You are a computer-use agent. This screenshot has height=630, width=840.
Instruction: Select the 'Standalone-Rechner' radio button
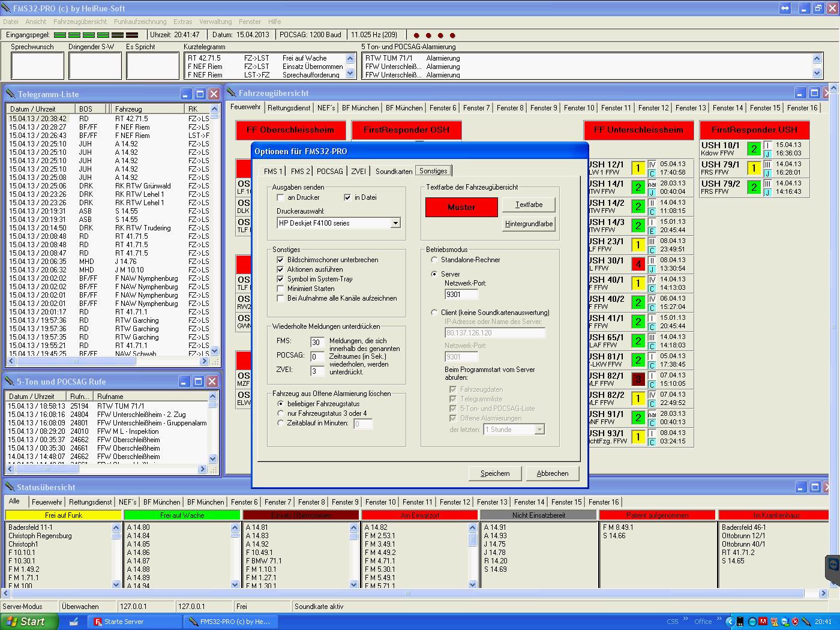434,260
